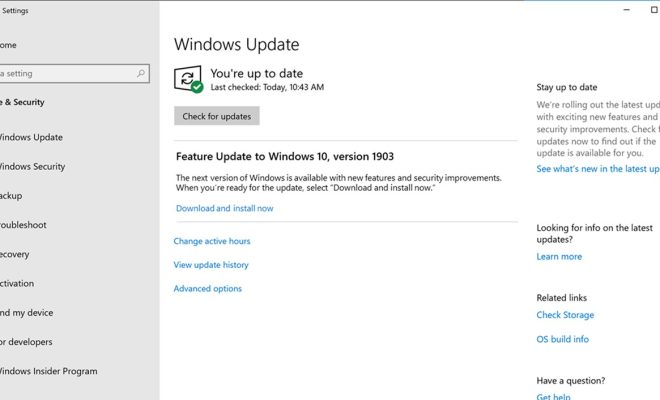
Task: Click the Related links heading
Action: click(562, 298)
